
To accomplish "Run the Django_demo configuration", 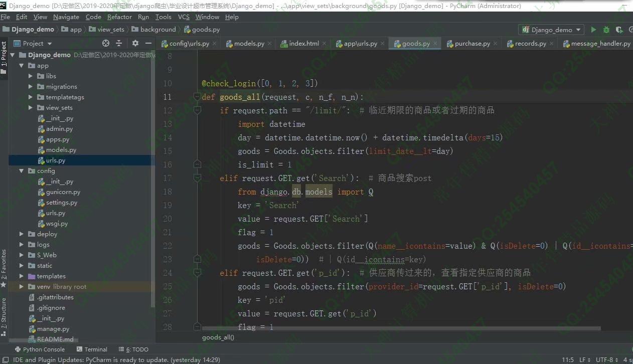I will tap(593, 30).
